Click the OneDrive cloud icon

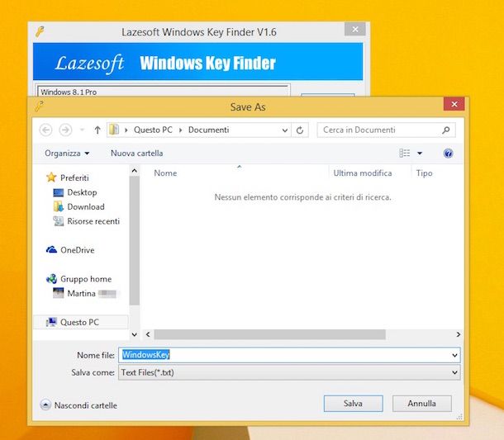[x=51, y=249]
